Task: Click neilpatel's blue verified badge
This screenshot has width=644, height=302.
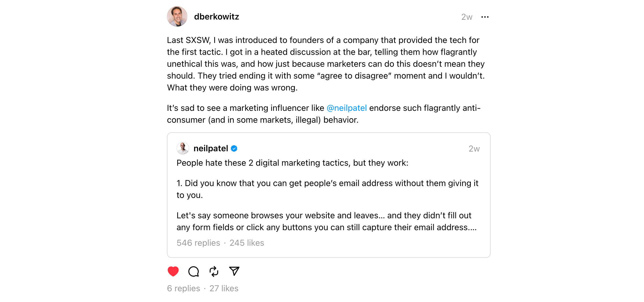Action: (234, 148)
